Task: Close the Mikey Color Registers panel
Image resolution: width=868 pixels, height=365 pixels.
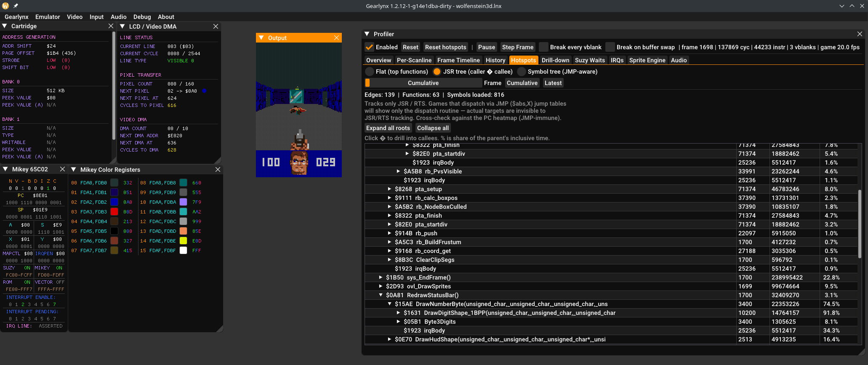Action: tap(218, 169)
